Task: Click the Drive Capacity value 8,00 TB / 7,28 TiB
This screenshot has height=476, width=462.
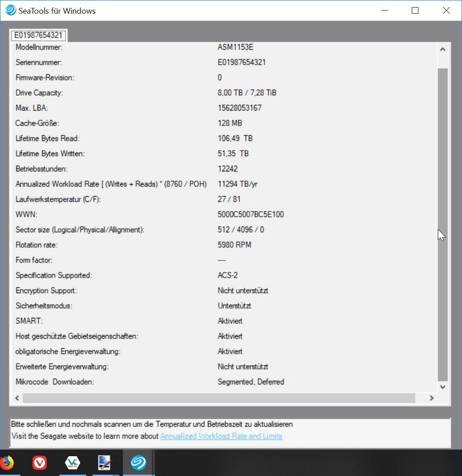Action: pos(247,93)
